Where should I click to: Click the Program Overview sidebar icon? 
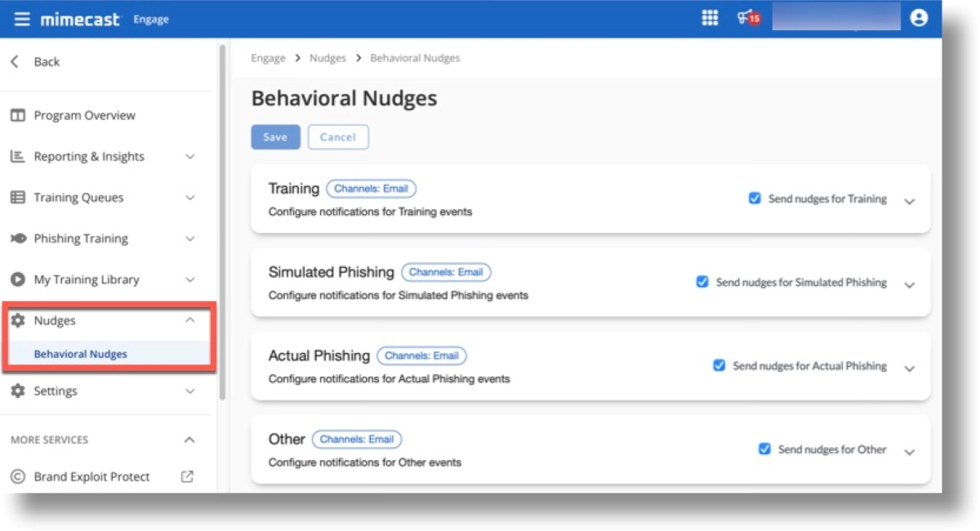[x=18, y=115]
